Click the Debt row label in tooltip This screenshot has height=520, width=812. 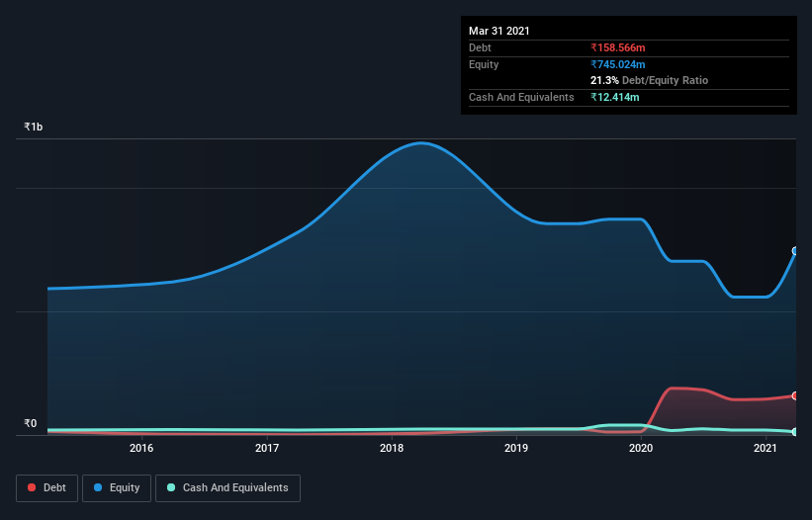pyautogui.click(x=480, y=47)
